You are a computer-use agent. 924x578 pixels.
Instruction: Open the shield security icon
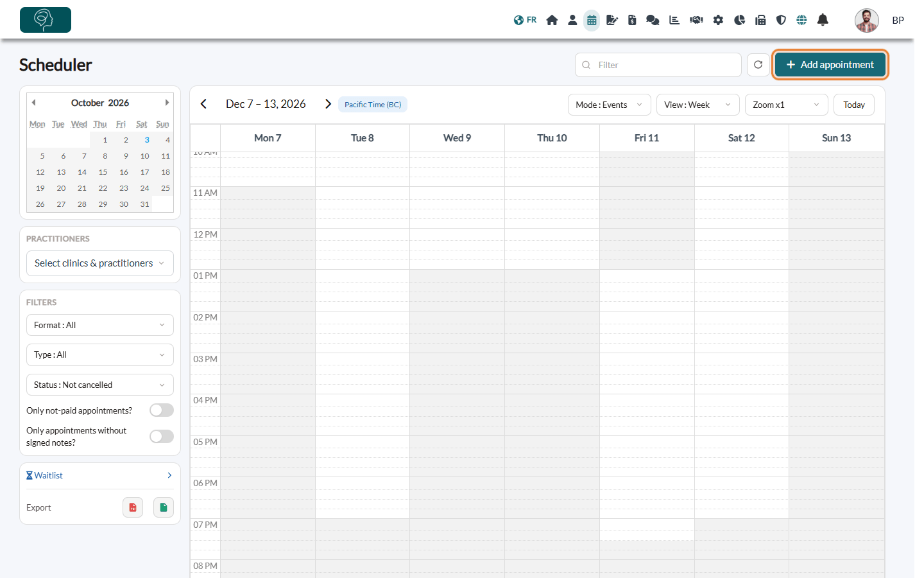click(x=781, y=20)
